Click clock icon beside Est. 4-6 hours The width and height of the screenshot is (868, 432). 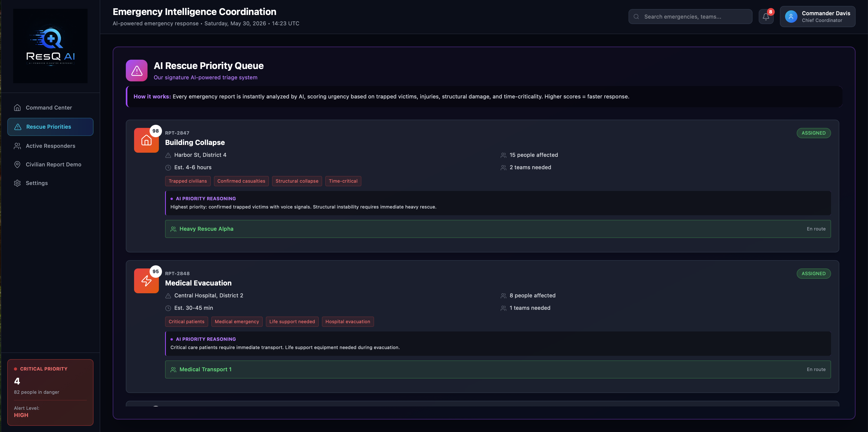tap(168, 167)
